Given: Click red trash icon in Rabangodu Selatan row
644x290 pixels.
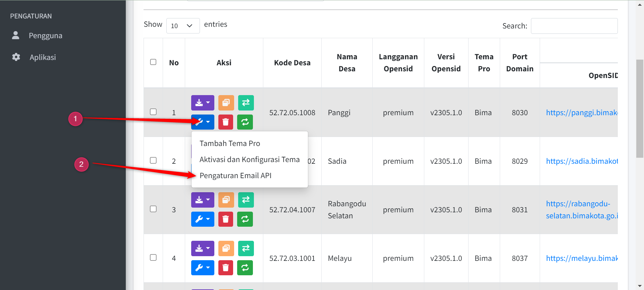Looking at the screenshot, I should pos(226,219).
